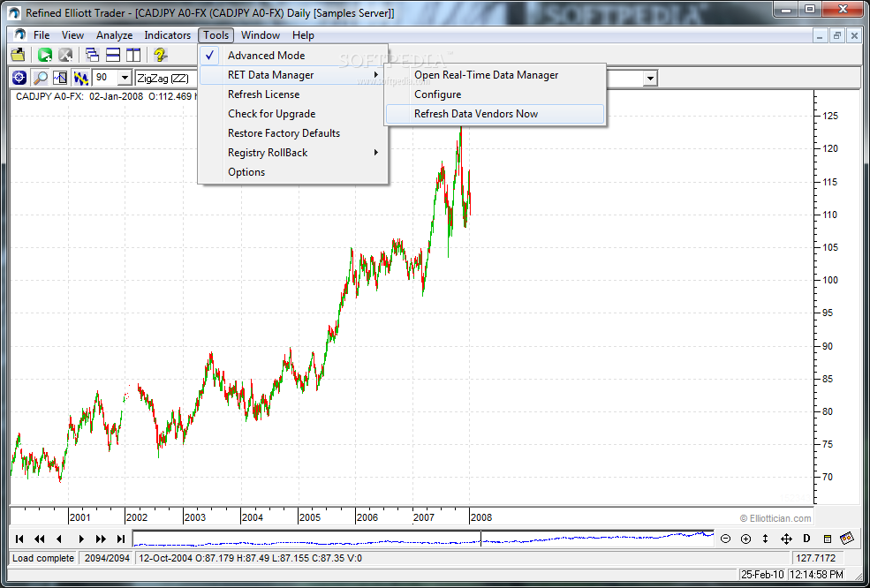Open the File menu
The height and width of the screenshot is (588, 870).
point(42,35)
